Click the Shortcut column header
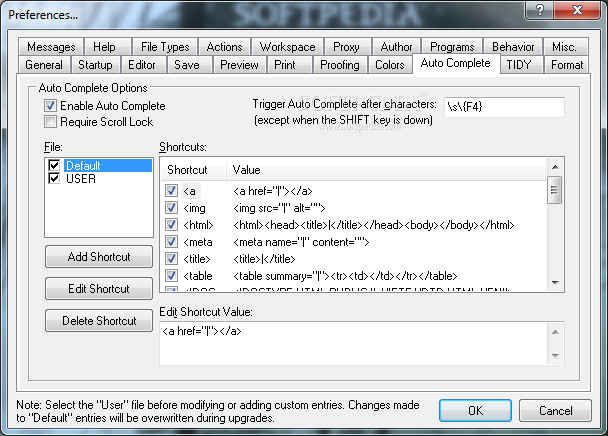Image resolution: width=608 pixels, height=436 pixels. (x=193, y=170)
